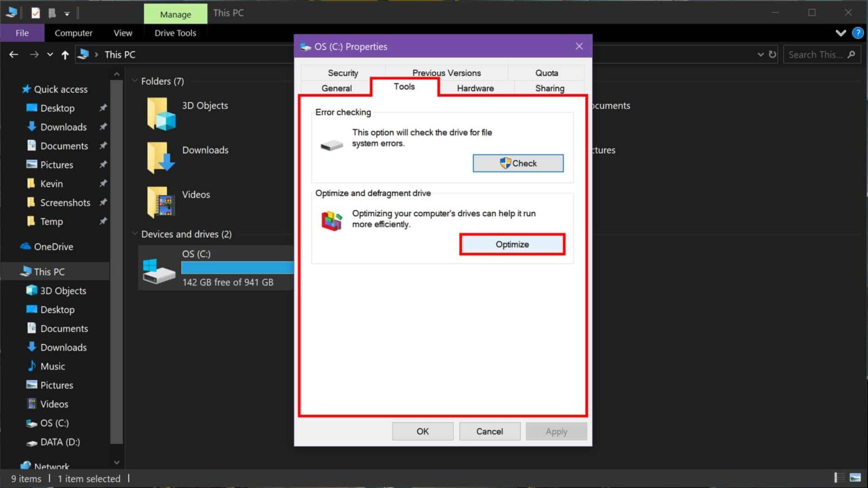
Task: Refresh This PC with the refresh icon
Action: pyautogui.click(x=774, y=54)
